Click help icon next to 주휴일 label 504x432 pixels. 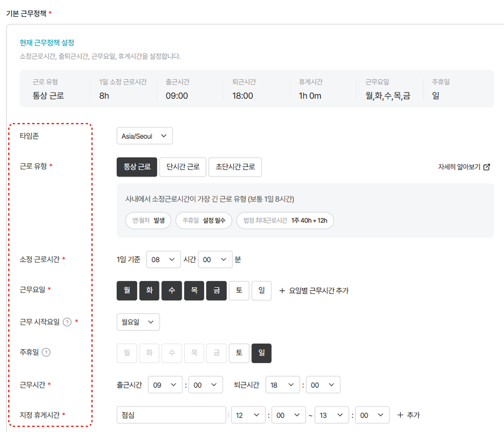(x=46, y=352)
